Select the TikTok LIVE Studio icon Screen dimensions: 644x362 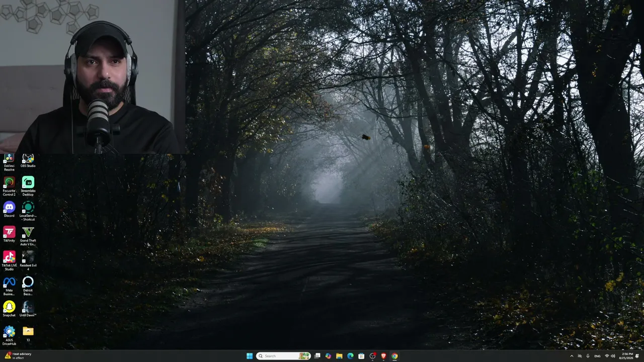9,261
